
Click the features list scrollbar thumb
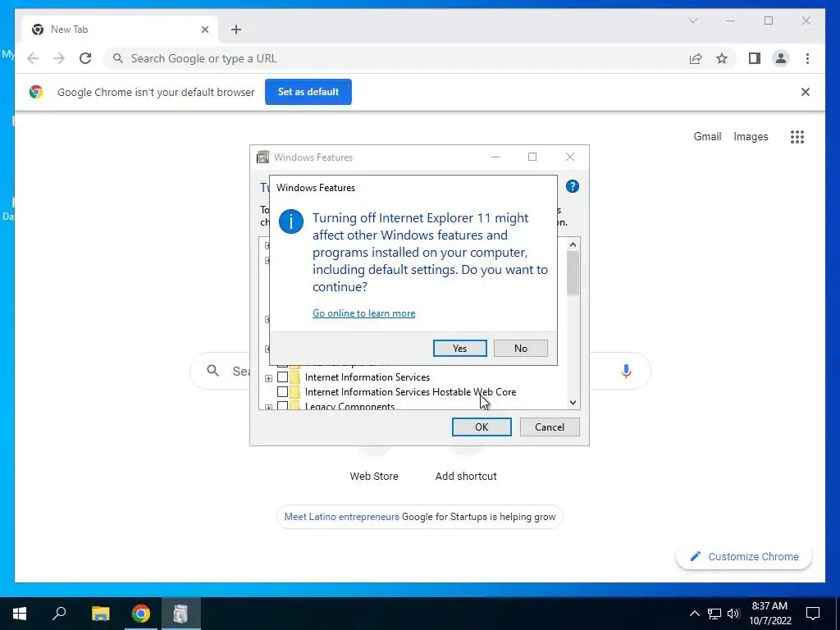coord(573,273)
